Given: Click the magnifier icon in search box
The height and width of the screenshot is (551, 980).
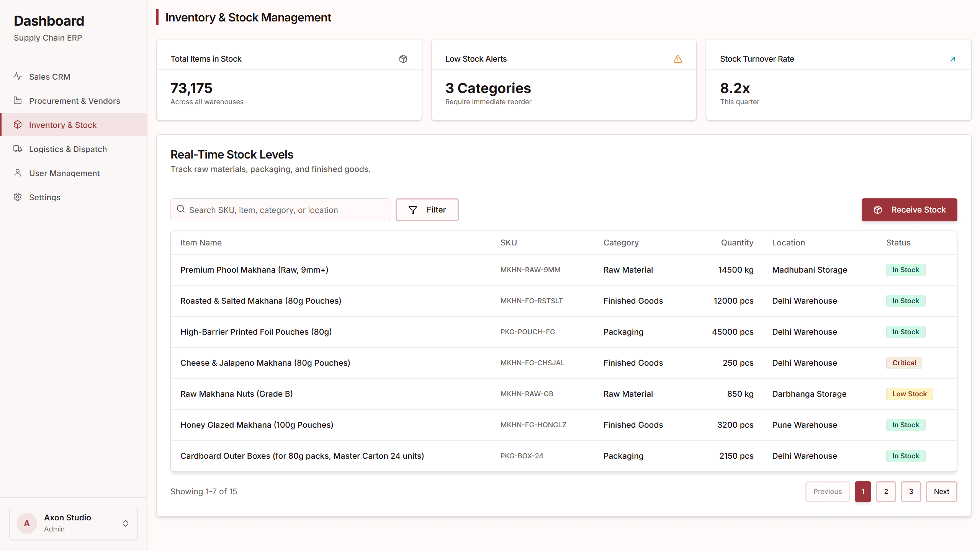Looking at the screenshot, I should pyautogui.click(x=181, y=209).
